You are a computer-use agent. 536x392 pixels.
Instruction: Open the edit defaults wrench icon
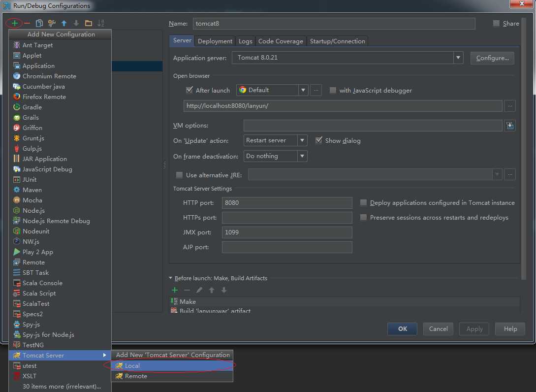pyautogui.click(x=52, y=23)
